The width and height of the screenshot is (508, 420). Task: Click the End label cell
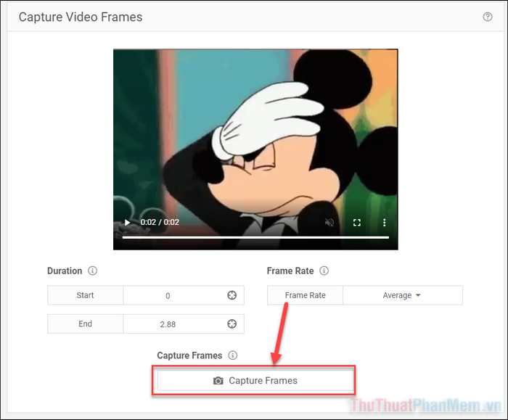[85, 324]
